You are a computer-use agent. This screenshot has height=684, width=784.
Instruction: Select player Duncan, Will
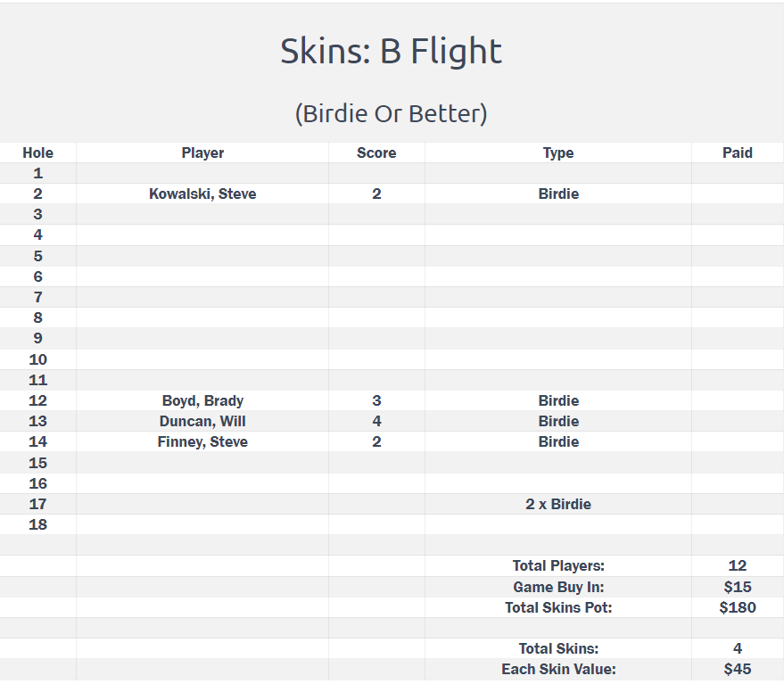pos(202,422)
